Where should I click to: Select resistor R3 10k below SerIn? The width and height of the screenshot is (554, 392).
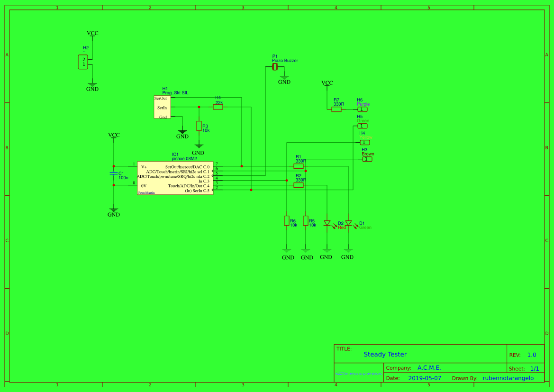(x=199, y=126)
